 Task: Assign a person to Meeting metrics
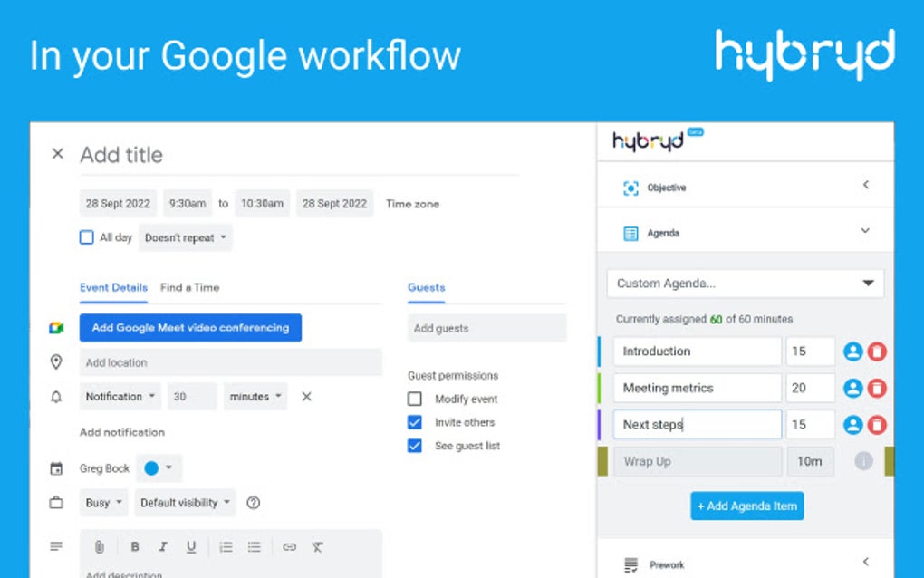point(852,388)
